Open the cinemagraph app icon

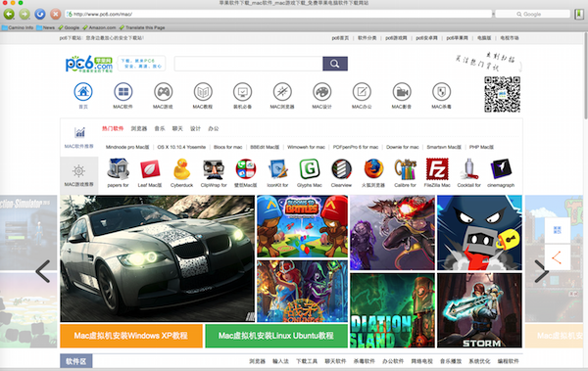coord(501,169)
